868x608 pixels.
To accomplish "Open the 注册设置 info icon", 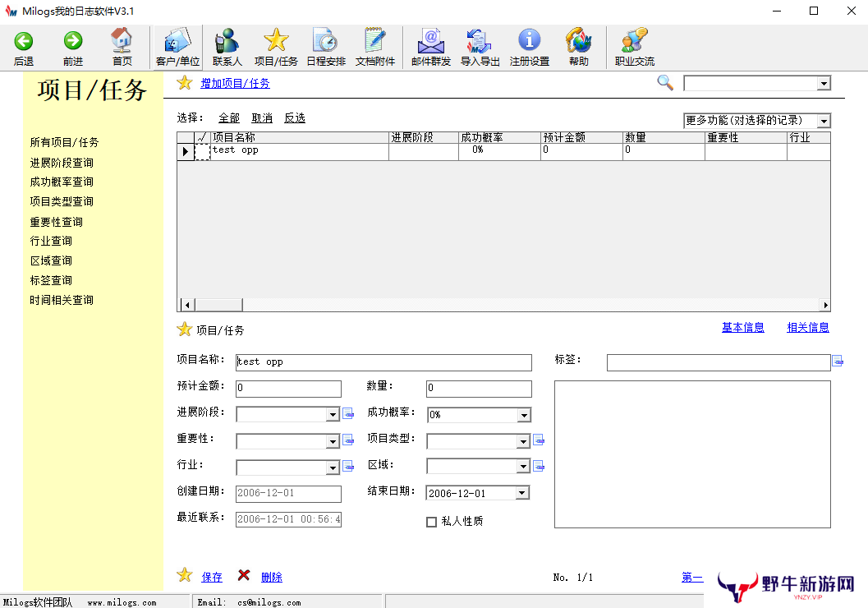I will [x=529, y=40].
